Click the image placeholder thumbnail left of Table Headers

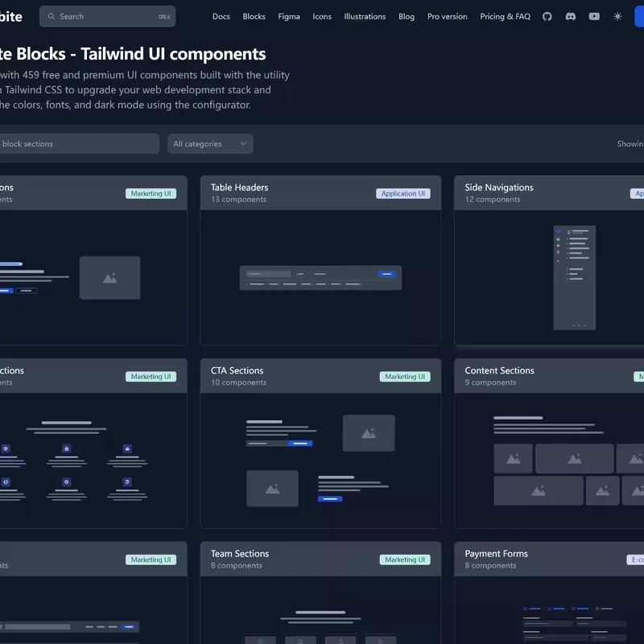click(x=109, y=278)
